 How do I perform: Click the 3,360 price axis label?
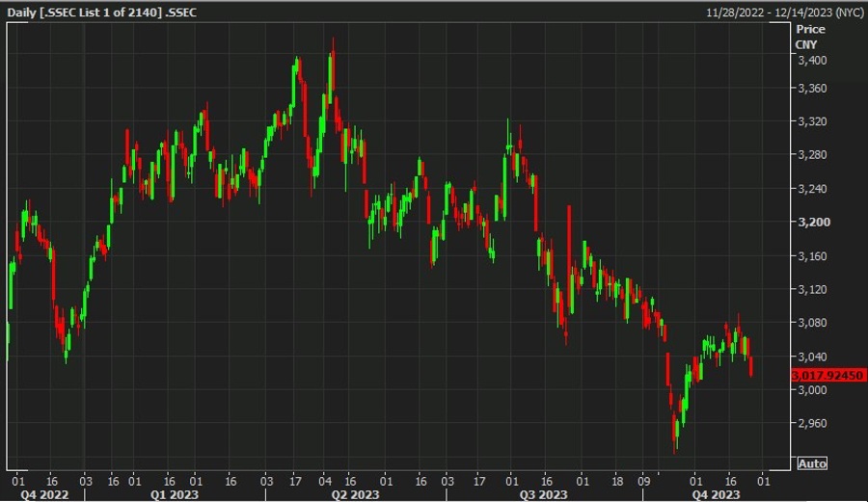[812, 88]
